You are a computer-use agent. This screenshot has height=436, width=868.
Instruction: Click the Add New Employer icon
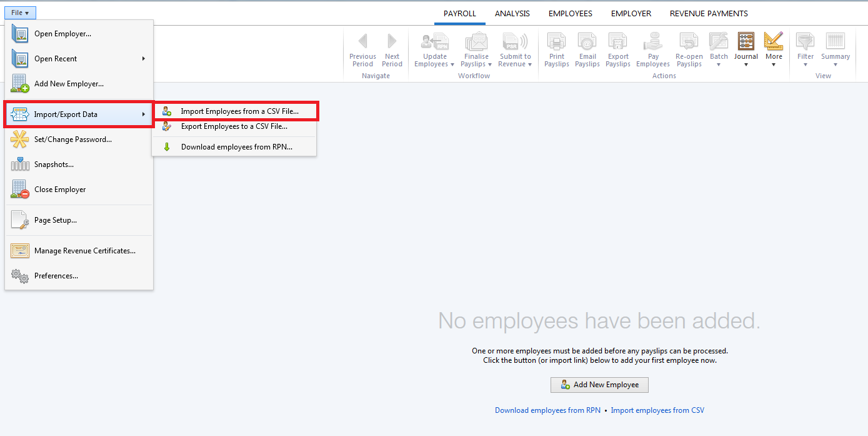pos(20,84)
